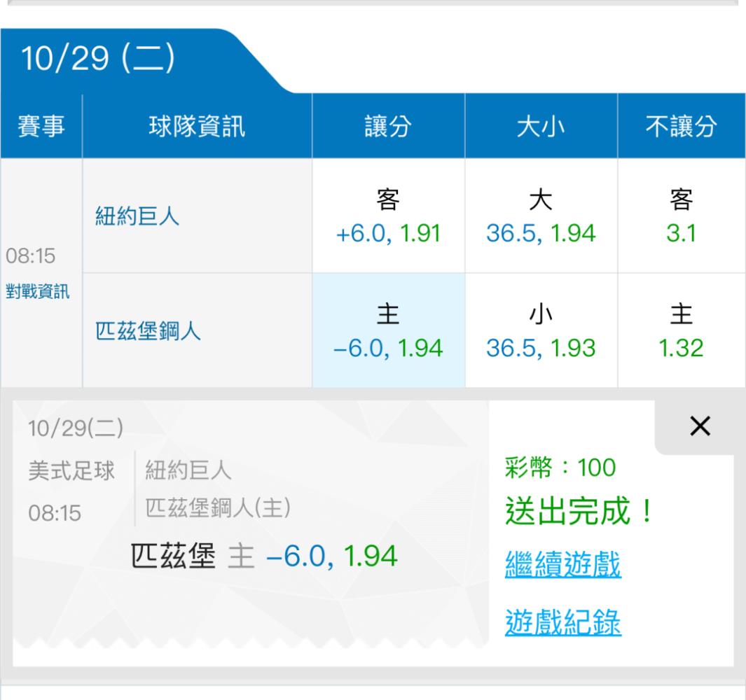This screenshot has height=700, width=746.
Task: Pick home moneyline 1.32
Action: pos(682,330)
